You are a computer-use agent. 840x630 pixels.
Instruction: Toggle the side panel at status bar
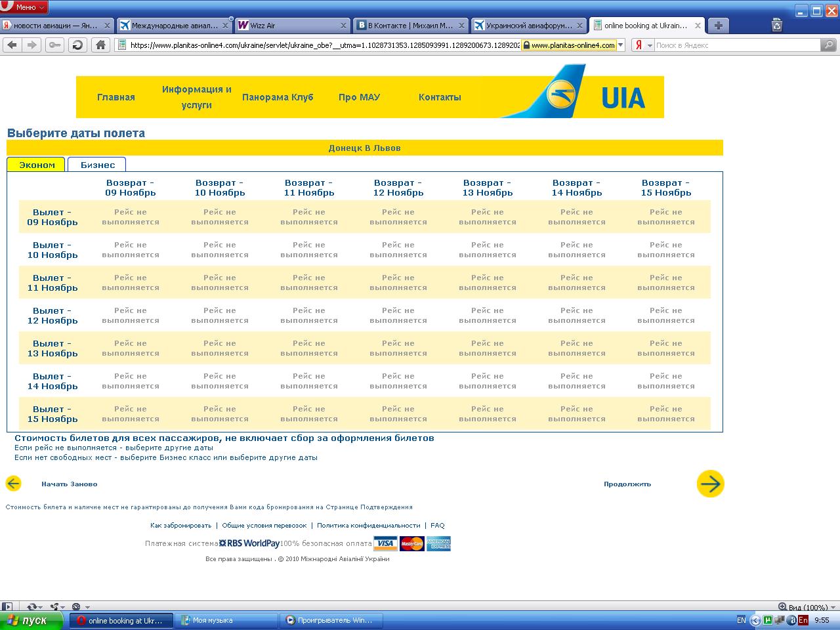pyautogui.click(x=7, y=607)
